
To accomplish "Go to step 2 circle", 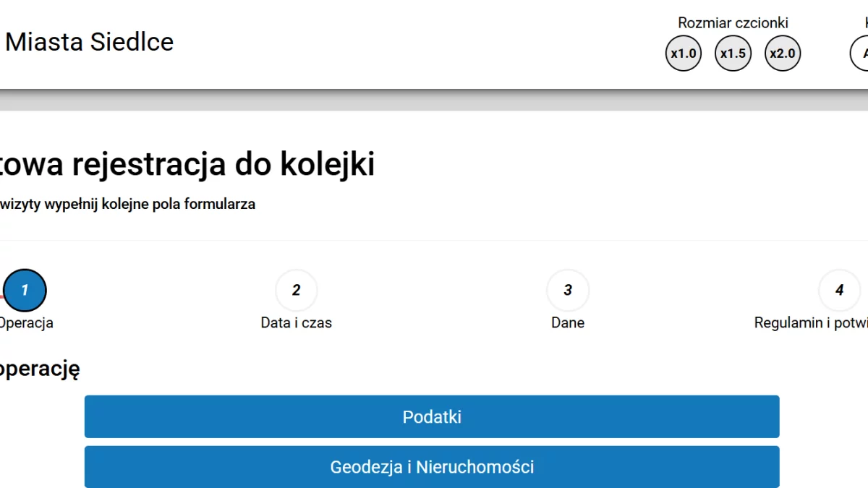I will tap(297, 290).
